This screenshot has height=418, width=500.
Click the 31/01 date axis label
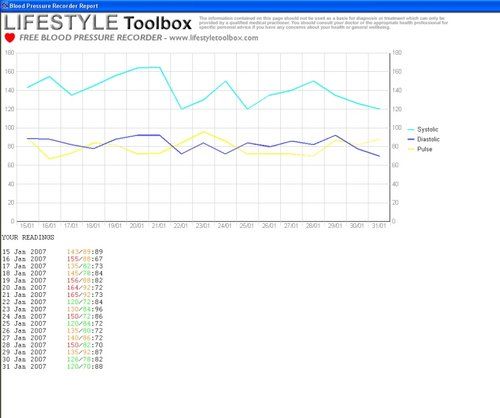[x=379, y=226]
